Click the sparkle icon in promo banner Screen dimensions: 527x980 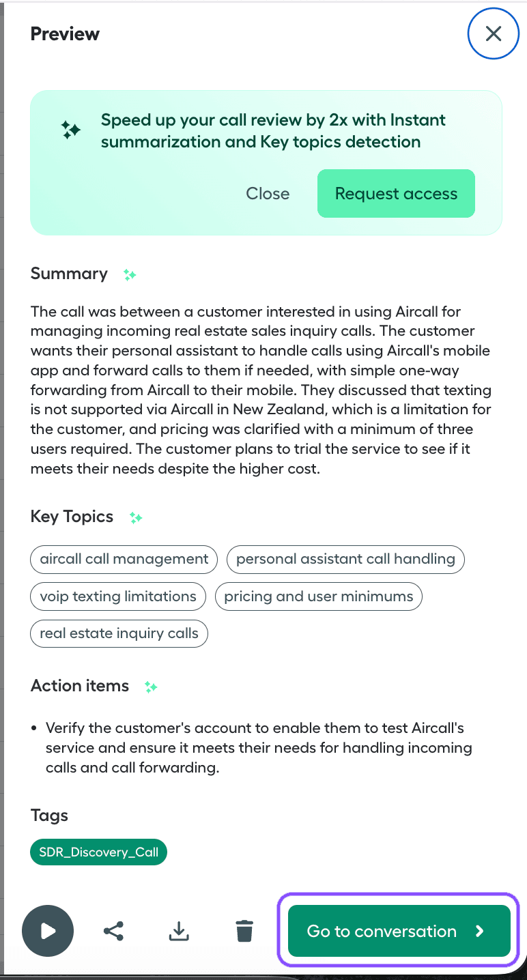click(x=70, y=130)
